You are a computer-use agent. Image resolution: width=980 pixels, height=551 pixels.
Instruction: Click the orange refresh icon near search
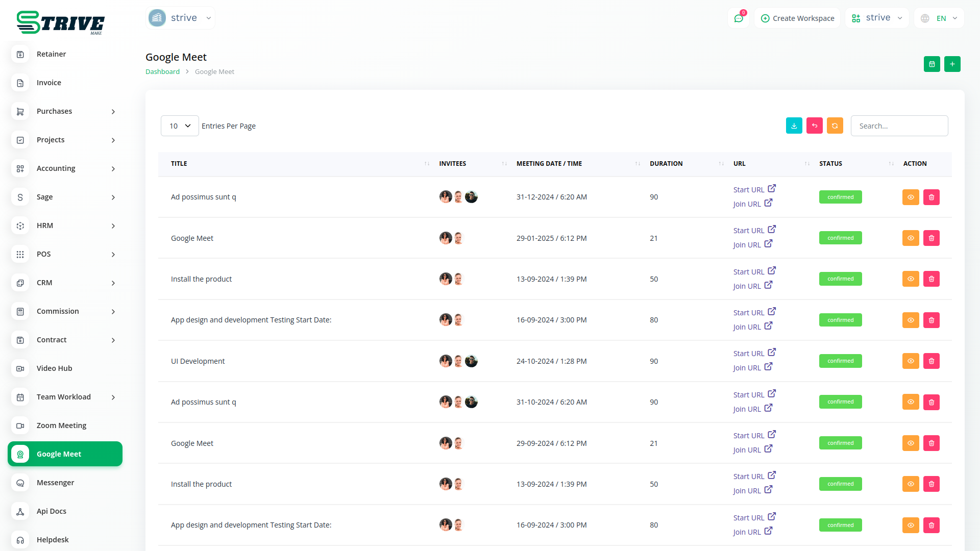pos(835,126)
